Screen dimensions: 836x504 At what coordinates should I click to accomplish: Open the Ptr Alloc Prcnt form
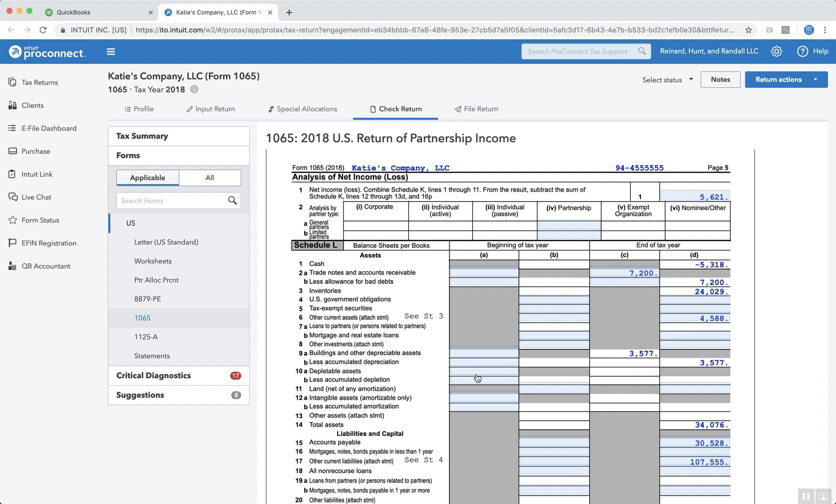(156, 280)
